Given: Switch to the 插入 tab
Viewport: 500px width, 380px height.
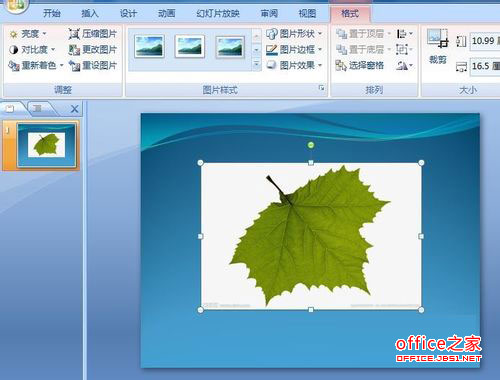Looking at the screenshot, I should pos(90,13).
